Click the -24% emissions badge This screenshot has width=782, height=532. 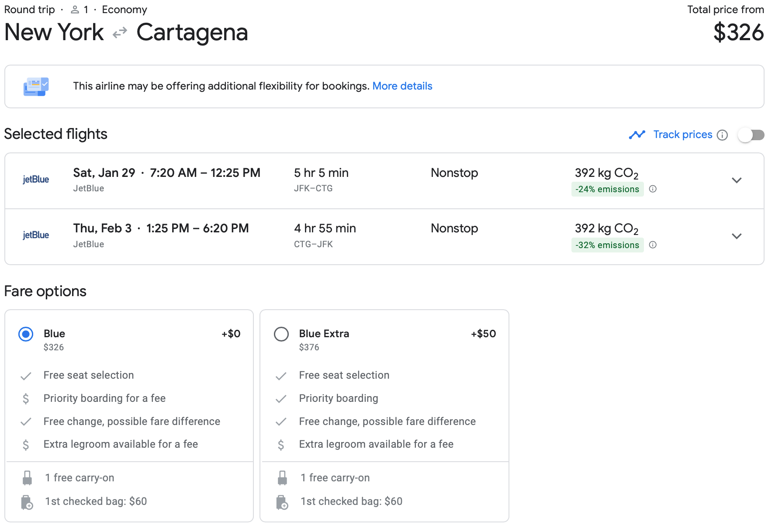point(607,189)
